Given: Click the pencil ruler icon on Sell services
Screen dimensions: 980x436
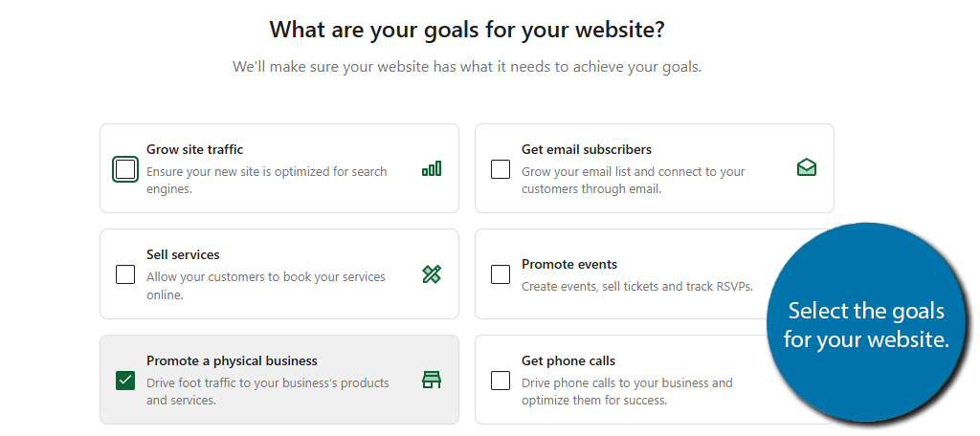Looking at the screenshot, I should [432, 274].
